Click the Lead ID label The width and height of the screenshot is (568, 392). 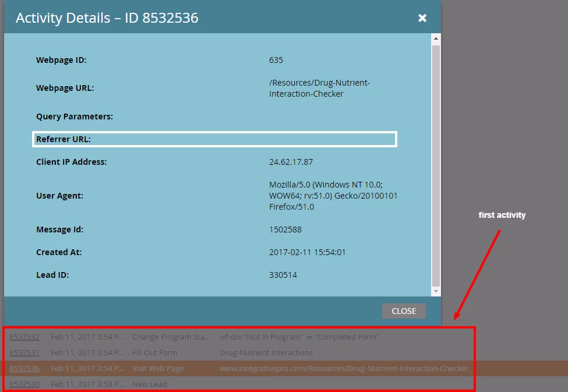click(52, 275)
